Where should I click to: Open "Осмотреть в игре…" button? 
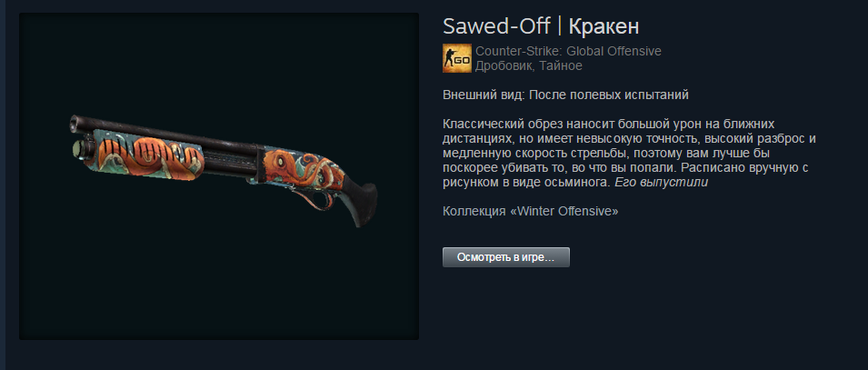506,257
